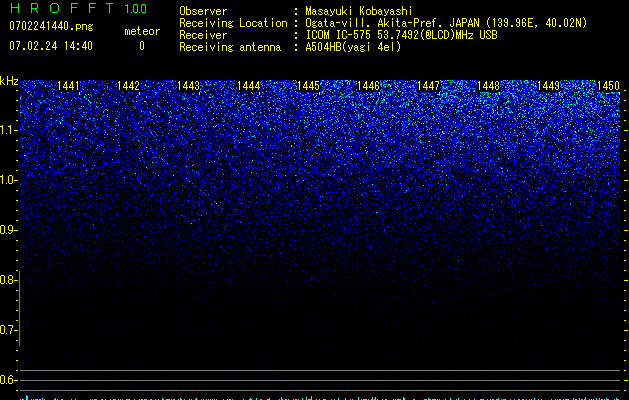This screenshot has width=629, height=400.
Task: Click the 1.0 frequency axis label
Action: point(9,180)
